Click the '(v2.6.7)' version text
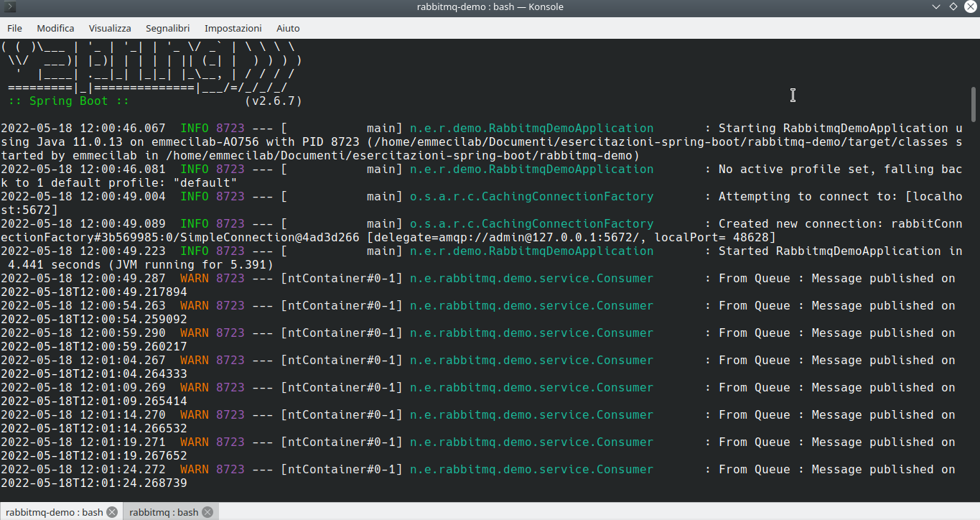Viewport: 980px width, 520px height. coord(273,101)
